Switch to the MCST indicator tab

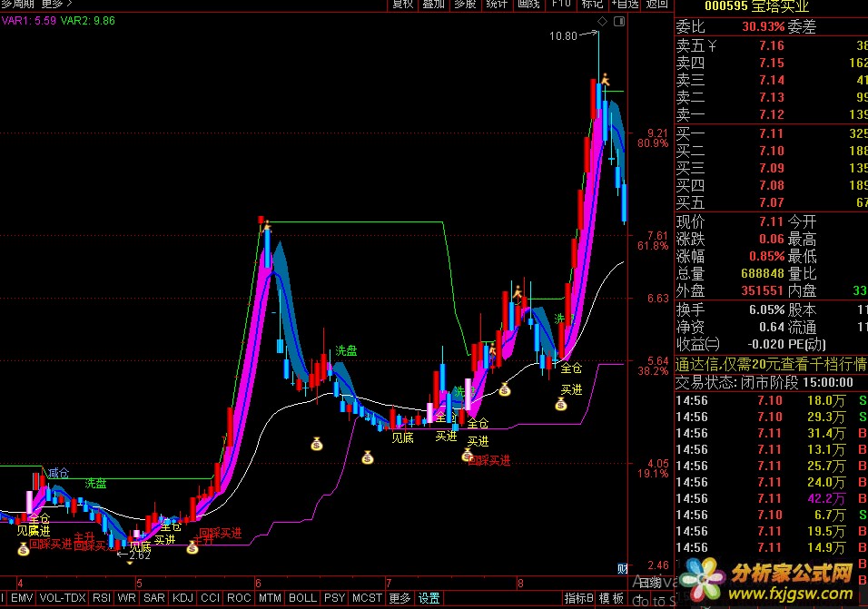coord(367,598)
